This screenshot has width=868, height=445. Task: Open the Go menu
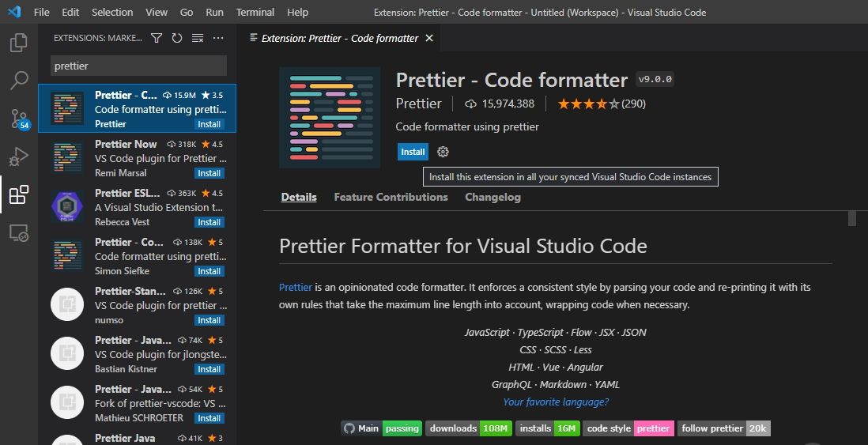click(x=187, y=12)
